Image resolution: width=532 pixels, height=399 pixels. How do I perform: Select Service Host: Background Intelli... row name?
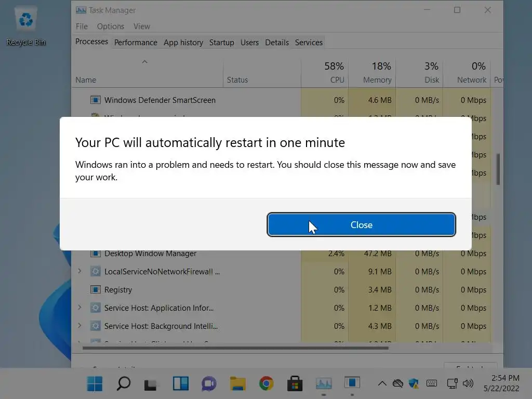(x=161, y=326)
